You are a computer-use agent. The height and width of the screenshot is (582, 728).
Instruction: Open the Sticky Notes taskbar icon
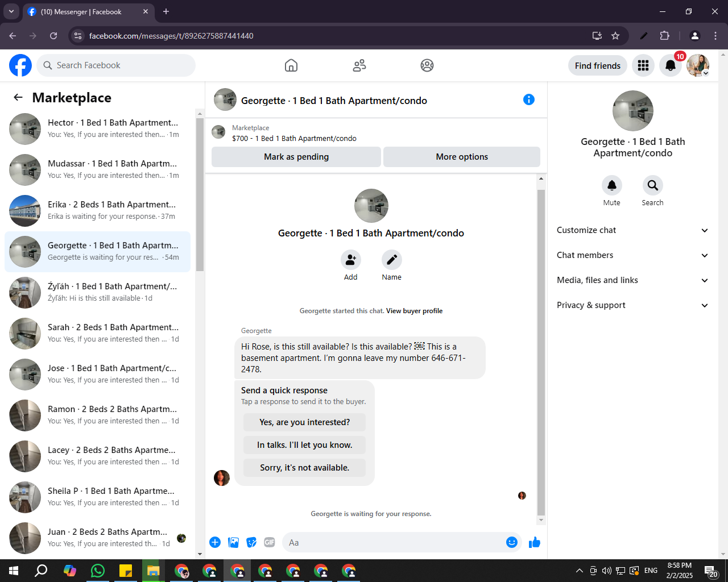tap(126, 571)
